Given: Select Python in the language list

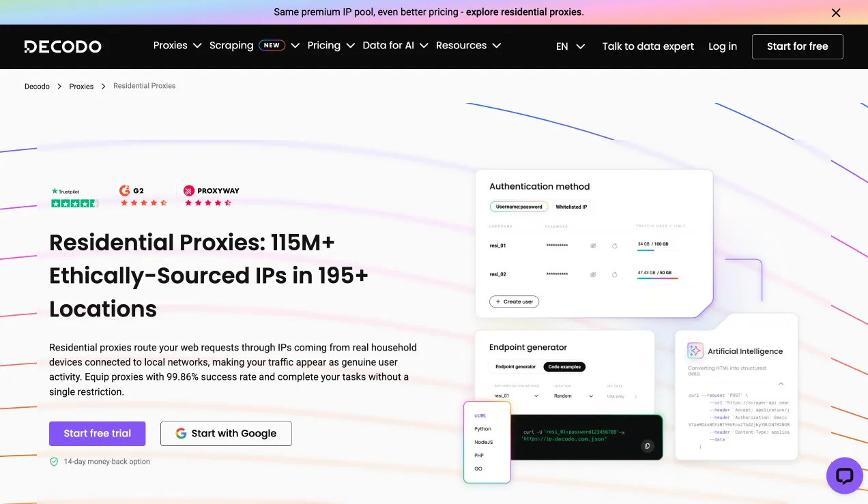Looking at the screenshot, I should [482, 429].
